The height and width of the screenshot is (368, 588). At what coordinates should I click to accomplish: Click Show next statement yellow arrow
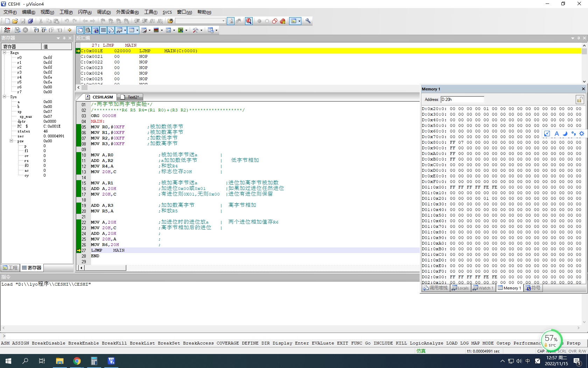pos(70,30)
